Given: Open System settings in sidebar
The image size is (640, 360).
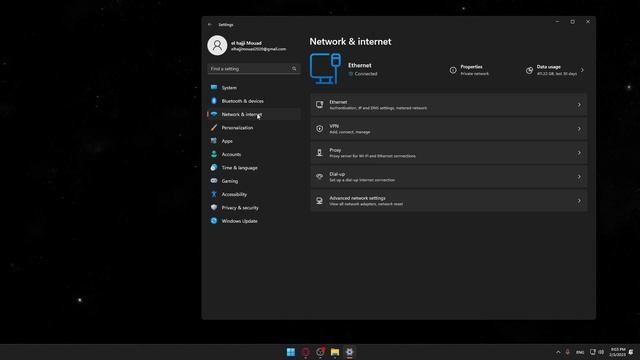Looking at the screenshot, I should pyautogui.click(x=254, y=87).
